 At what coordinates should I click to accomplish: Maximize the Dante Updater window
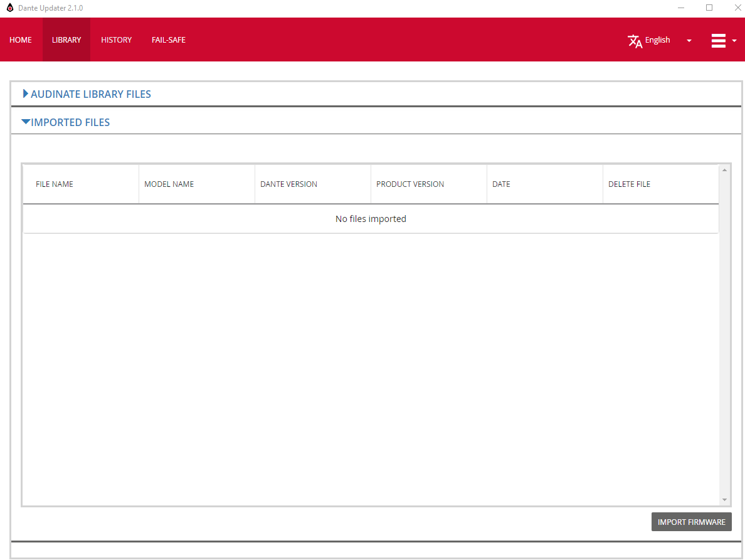coord(709,8)
